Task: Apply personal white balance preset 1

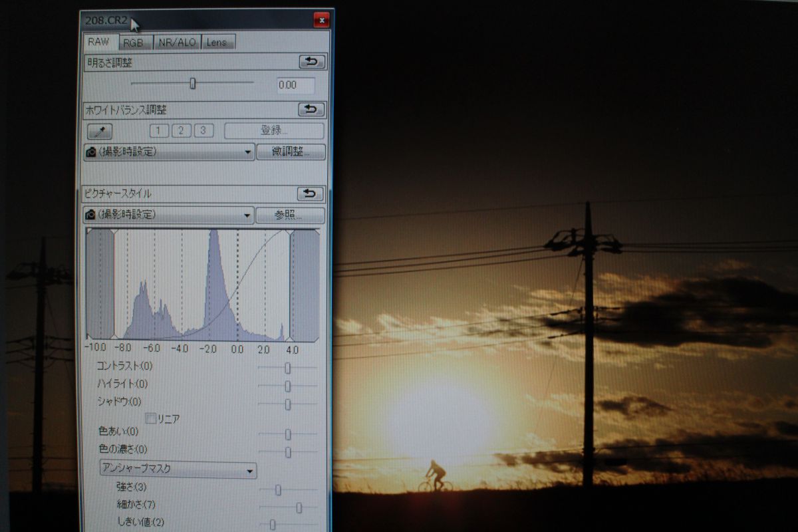Action: (x=159, y=130)
